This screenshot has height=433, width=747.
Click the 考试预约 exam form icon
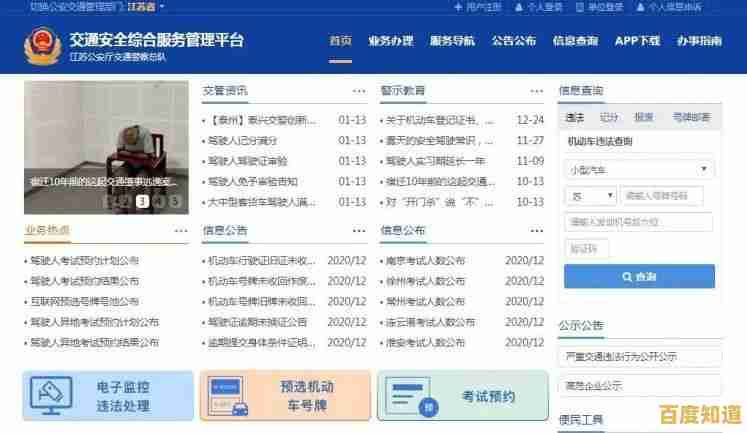pyautogui.click(x=408, y=395)
